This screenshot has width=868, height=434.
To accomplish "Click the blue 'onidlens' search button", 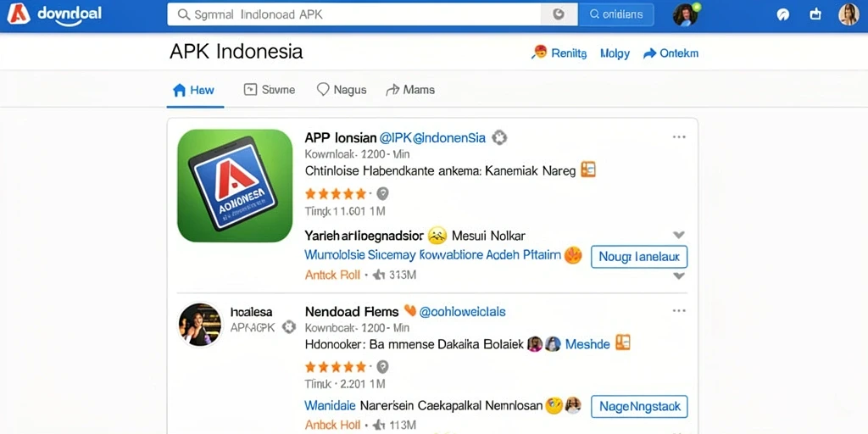I will [615, 14].
